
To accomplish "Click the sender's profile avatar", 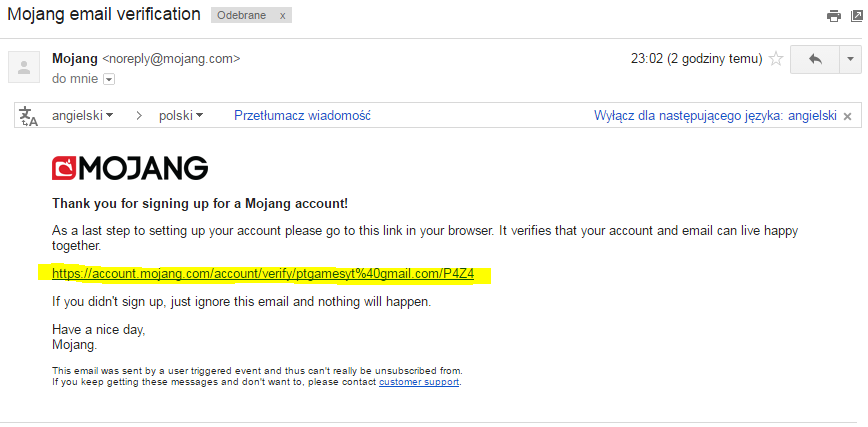I will 24,67.
